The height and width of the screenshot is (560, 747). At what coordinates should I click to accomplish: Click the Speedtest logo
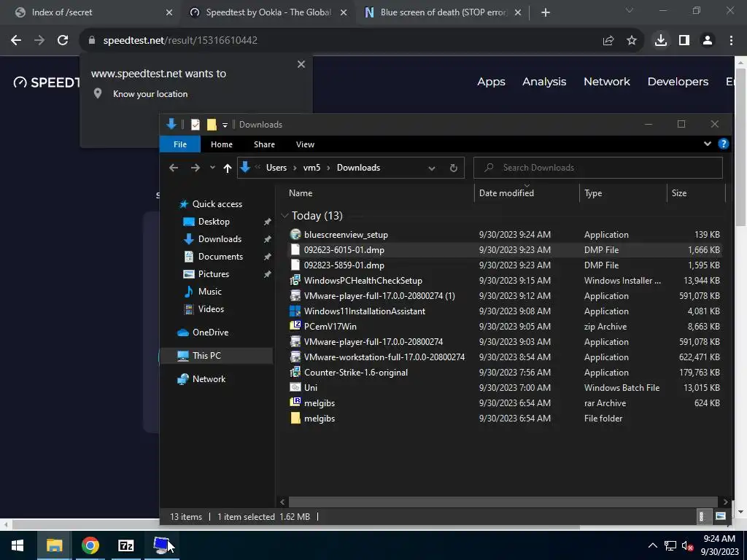(47, 82)
